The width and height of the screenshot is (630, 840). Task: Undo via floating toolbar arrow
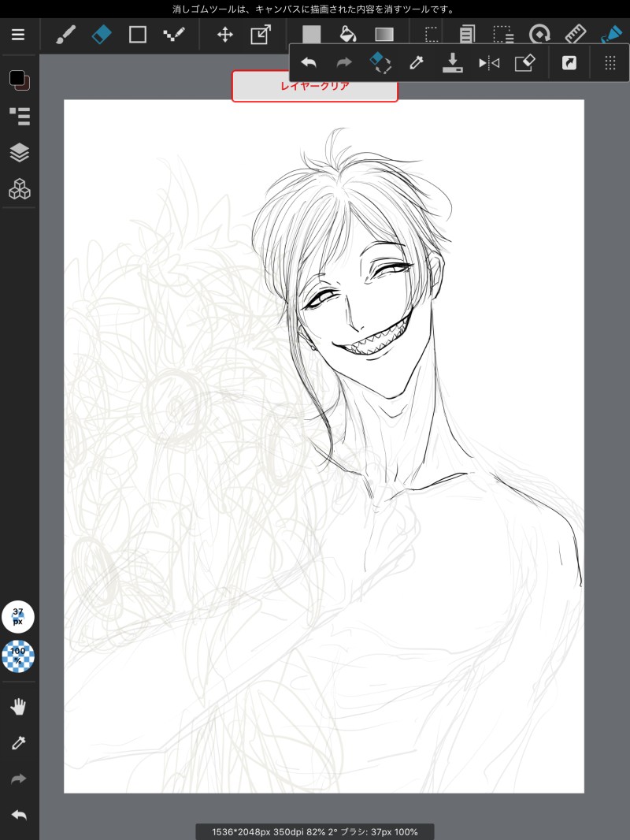309,63
